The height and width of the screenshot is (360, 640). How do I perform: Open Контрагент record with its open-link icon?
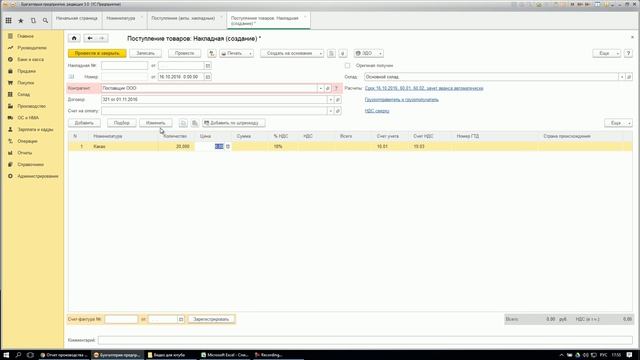328,88
